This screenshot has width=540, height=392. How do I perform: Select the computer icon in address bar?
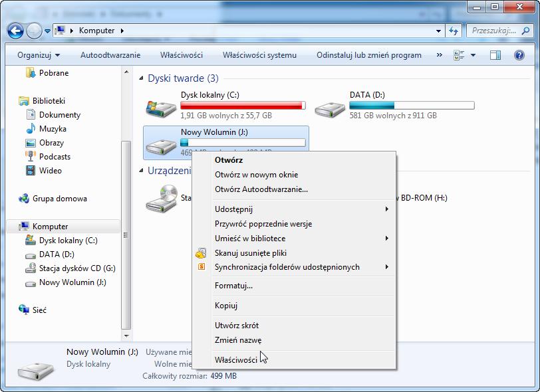click(x=61, y=31)
